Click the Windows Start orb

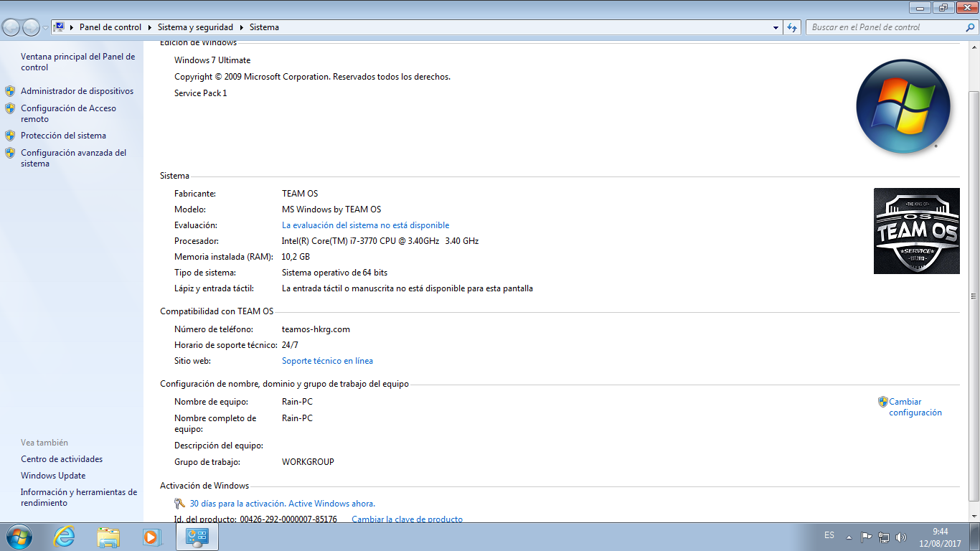[x=19, y=536]
